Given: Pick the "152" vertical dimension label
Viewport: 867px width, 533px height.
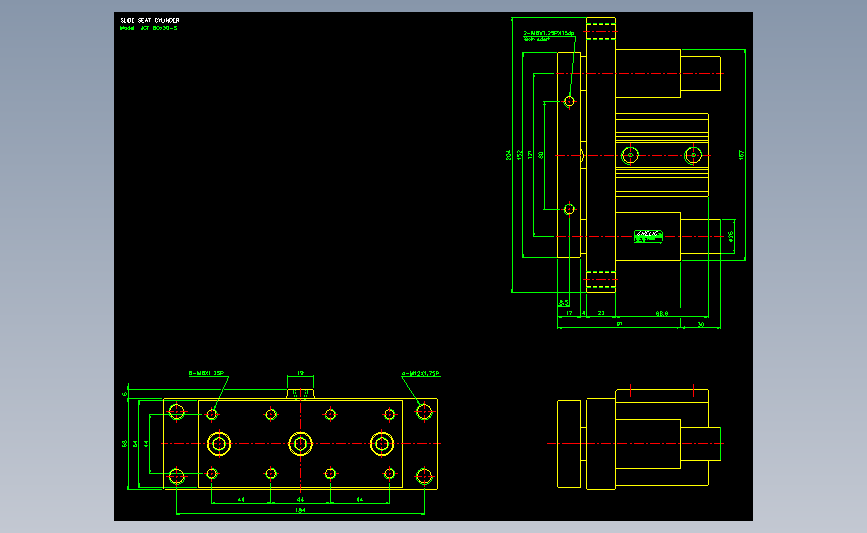Looking at the screenshot, I should 519,155.
